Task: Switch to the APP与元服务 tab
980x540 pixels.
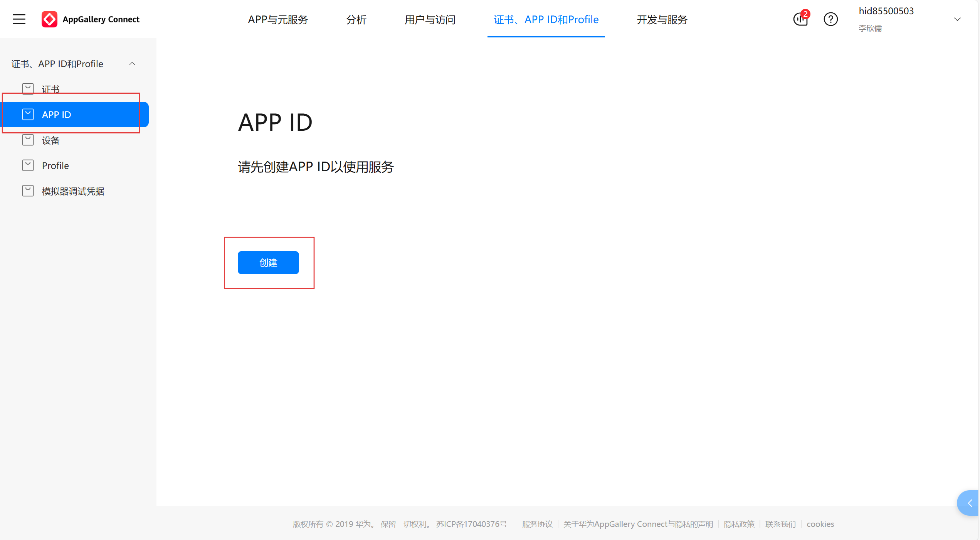Action: click(x=278, y=20)
